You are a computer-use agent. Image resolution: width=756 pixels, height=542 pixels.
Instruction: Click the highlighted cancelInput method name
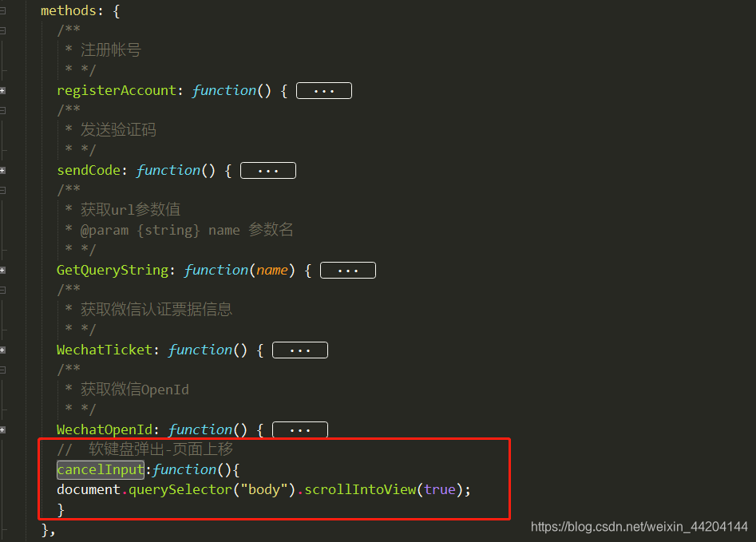coord(101,469)
